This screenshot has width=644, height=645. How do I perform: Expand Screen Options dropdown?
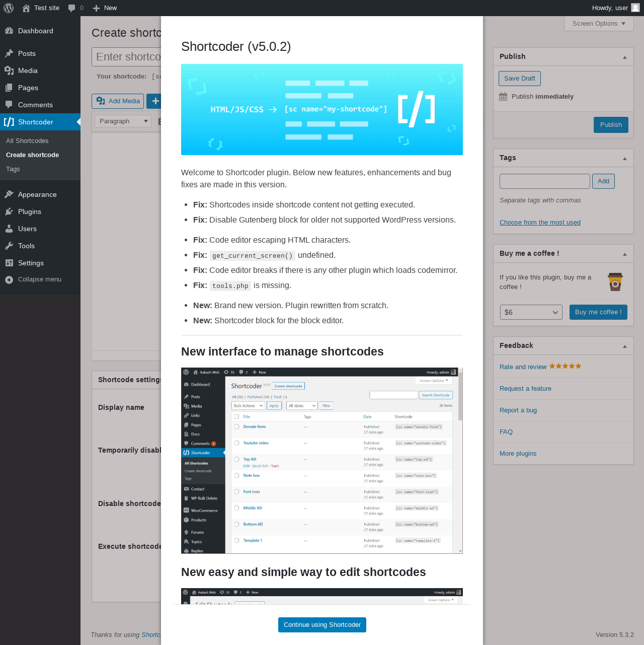[x=599, y=24]
